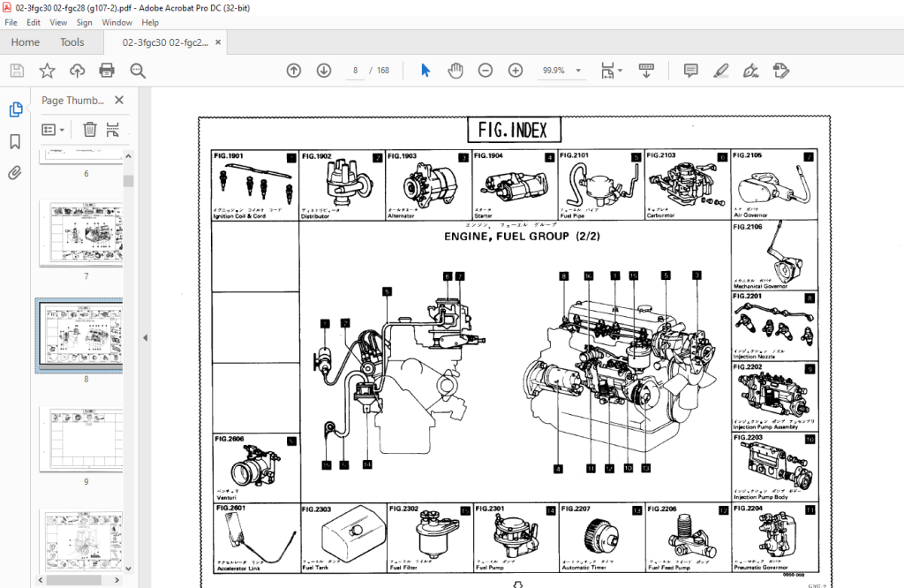The height and width of the screenshot is (588, 904).
Task: Zoom out with the minus button
Action: pyautogui.click(x=486, y=71)
